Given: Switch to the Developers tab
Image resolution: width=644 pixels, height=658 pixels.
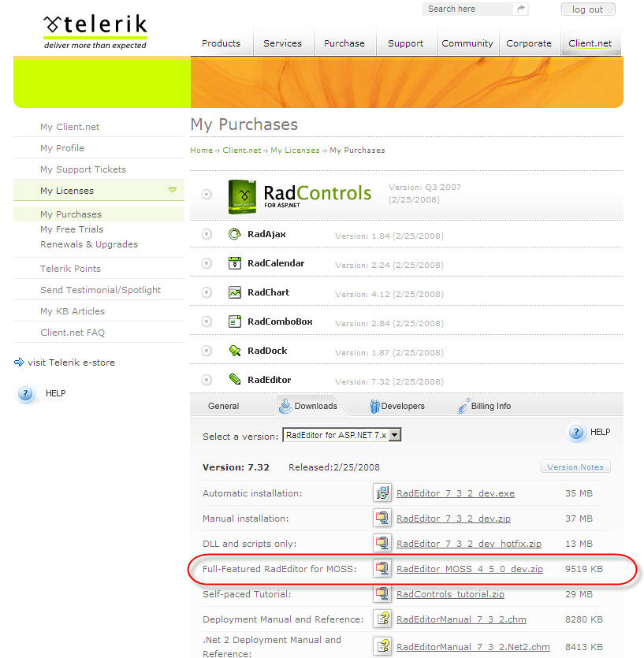Looking at the screenshot, I should tap(397, 406).
